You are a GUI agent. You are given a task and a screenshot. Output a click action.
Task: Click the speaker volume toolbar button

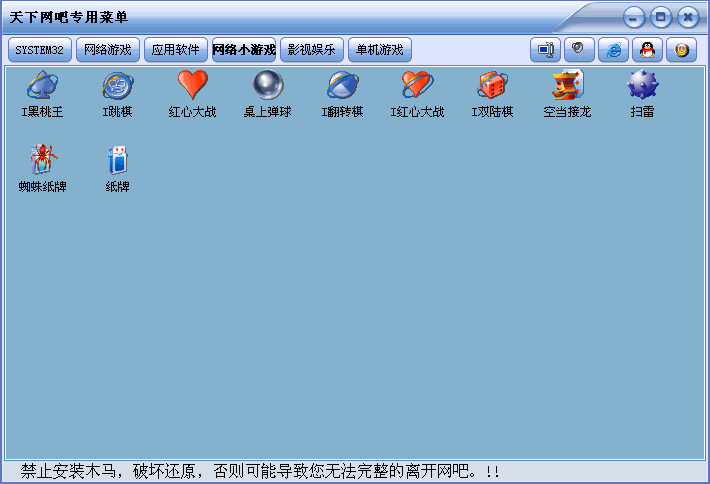pyautogui.click(x=579, y=50)
